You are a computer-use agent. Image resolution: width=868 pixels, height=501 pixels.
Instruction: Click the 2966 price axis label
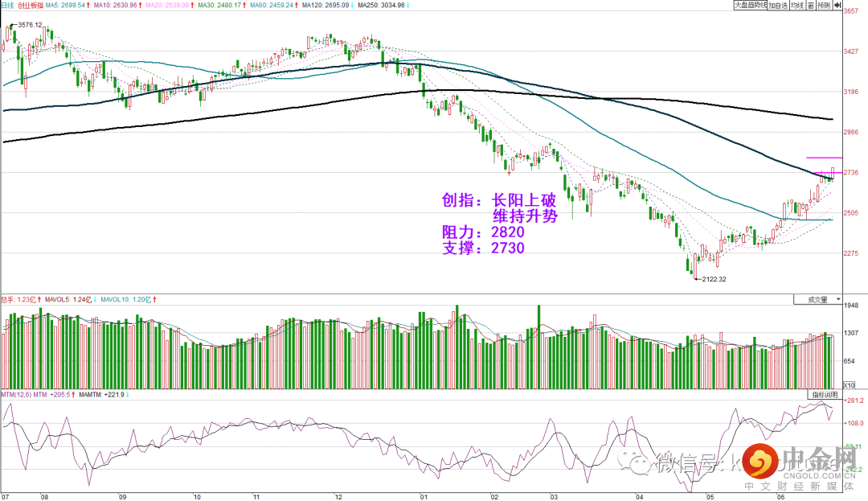click(x=851, y=133)
